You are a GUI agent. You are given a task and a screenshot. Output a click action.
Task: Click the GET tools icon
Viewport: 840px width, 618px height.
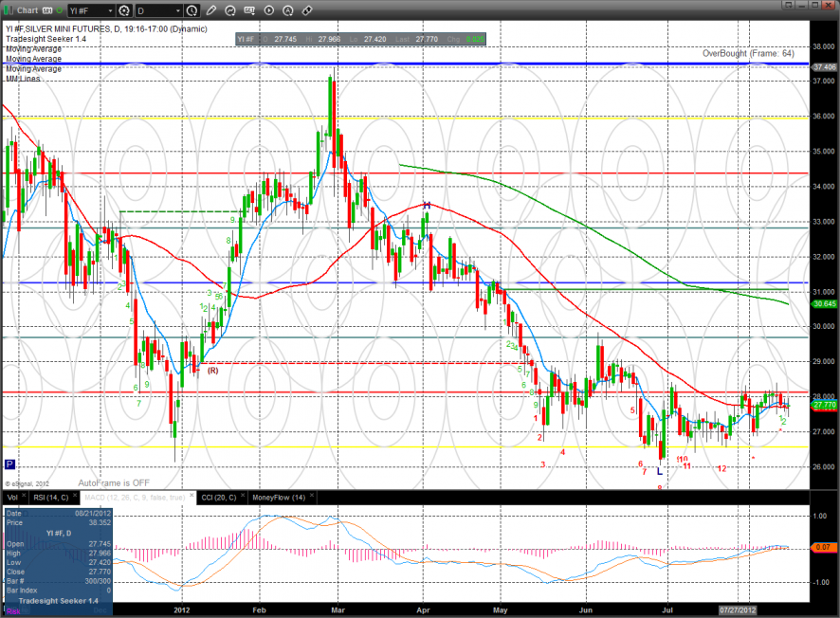(x=249, y=10)
